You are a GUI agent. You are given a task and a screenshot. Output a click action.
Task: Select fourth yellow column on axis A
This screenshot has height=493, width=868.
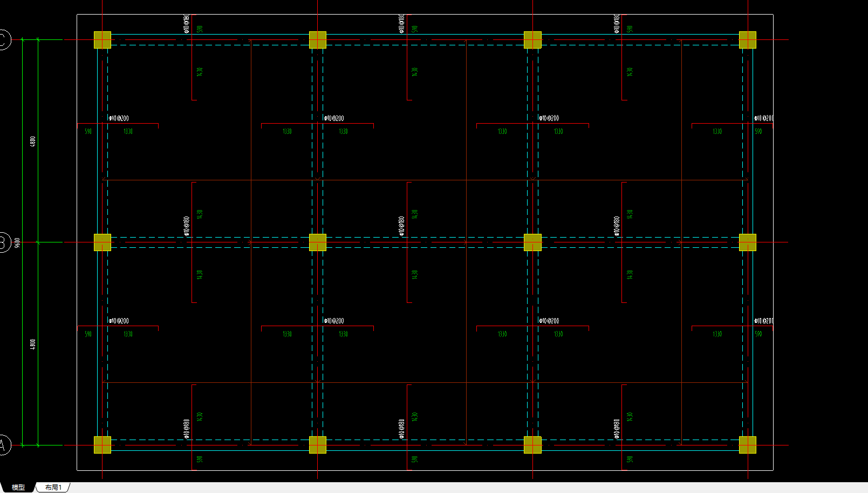pos(748,445)
